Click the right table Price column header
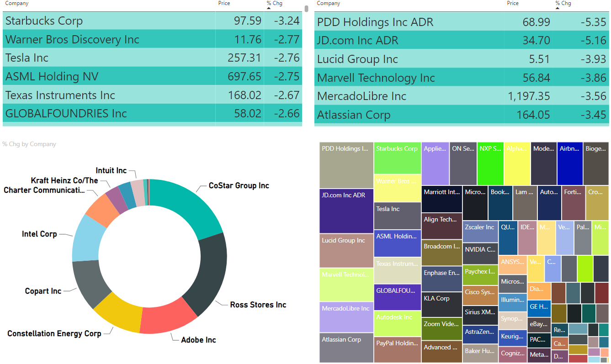611x364 pixels. point(513,3)
